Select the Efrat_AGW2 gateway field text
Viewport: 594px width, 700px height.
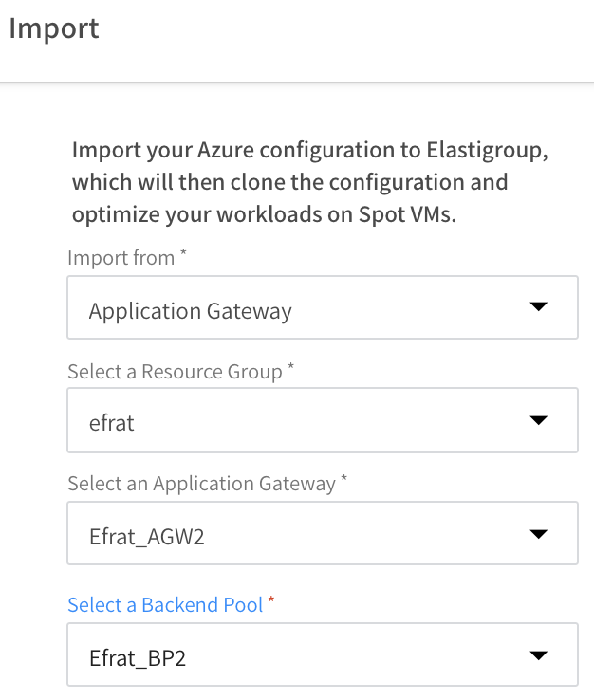(x=146, y=537)
